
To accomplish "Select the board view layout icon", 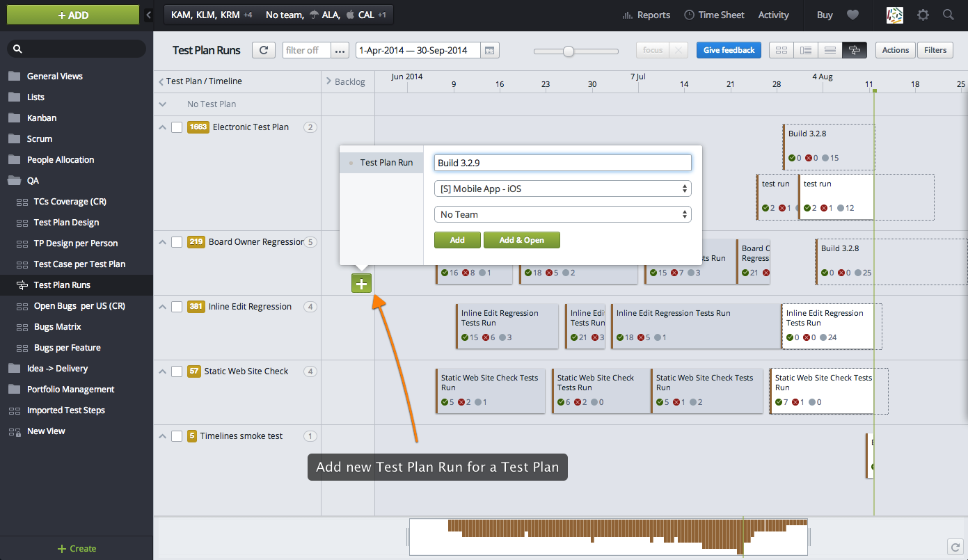I will tap(781, 50).
